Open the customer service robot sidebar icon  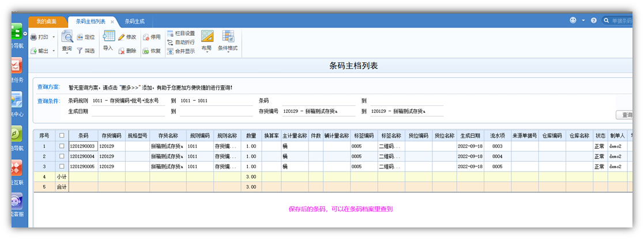pyautogui.click(x=16, y=202)
